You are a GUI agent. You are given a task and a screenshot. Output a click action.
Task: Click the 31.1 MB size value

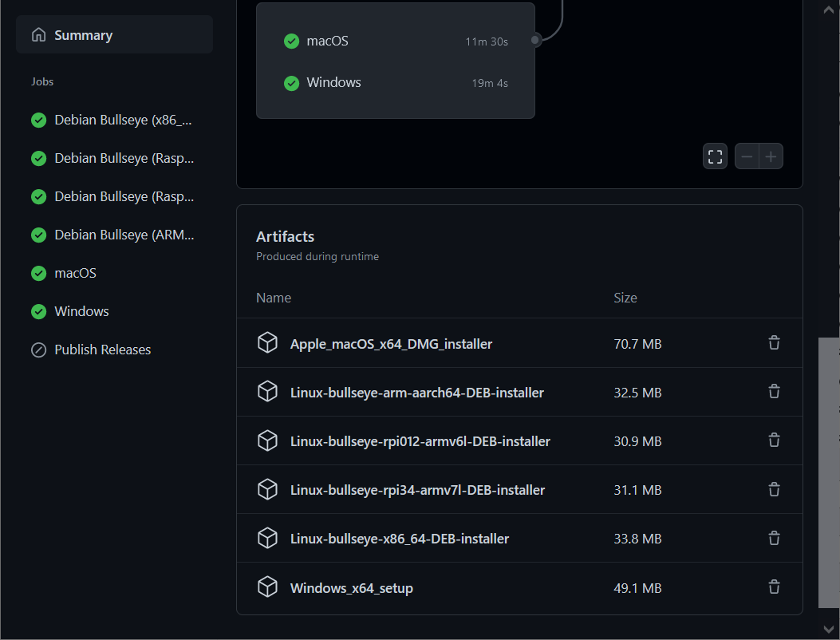[x=637, y=491]
